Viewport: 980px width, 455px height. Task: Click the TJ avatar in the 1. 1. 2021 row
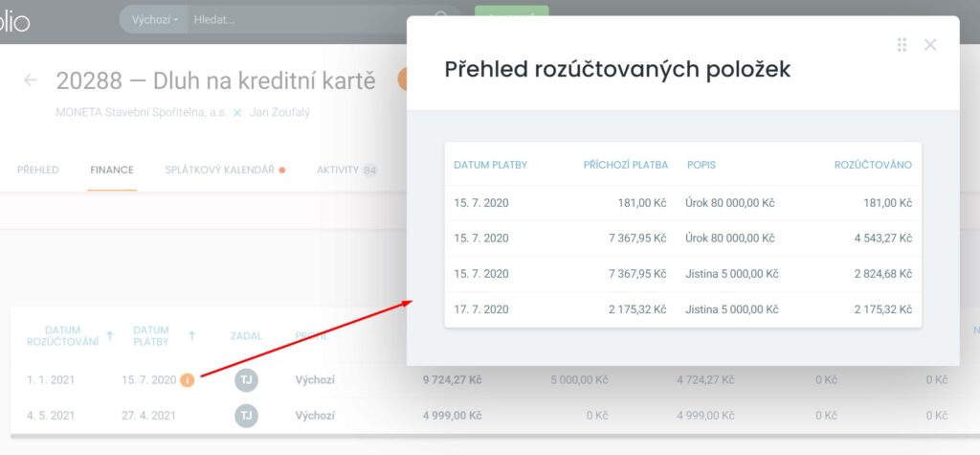247,380
